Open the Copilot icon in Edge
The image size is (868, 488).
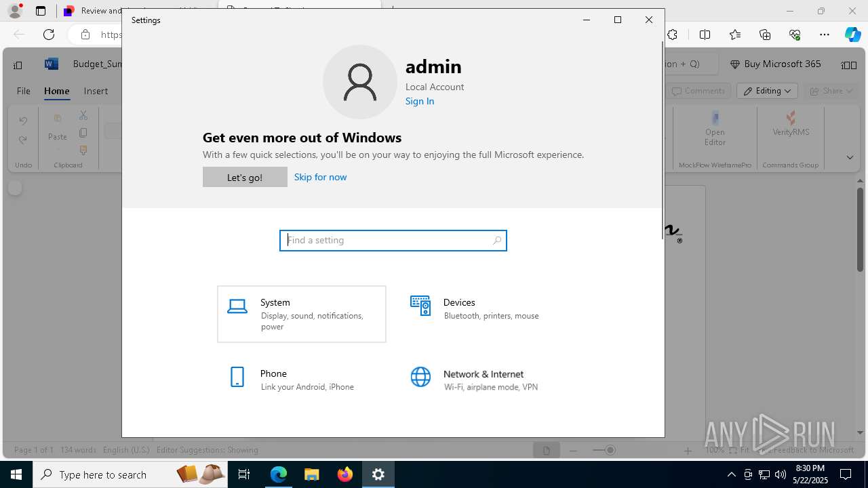pyautogui.click(x=852, y=35)
